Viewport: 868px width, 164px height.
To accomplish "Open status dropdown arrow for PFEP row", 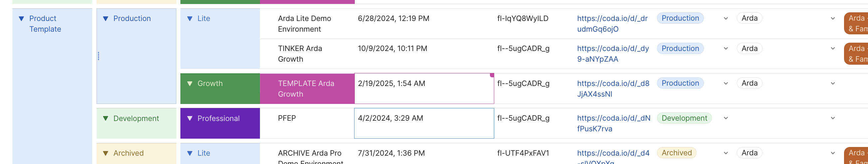I will tap(726, 118).
